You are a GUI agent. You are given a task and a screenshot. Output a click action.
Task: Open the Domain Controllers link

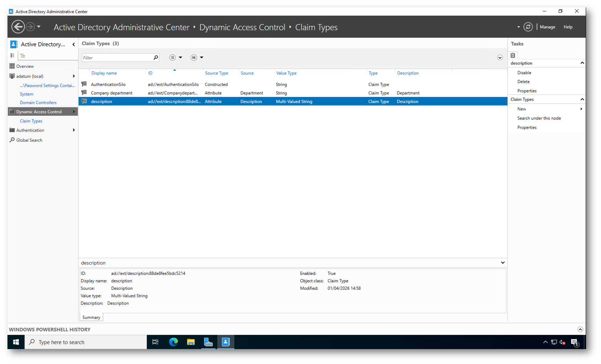click(38, 103)
